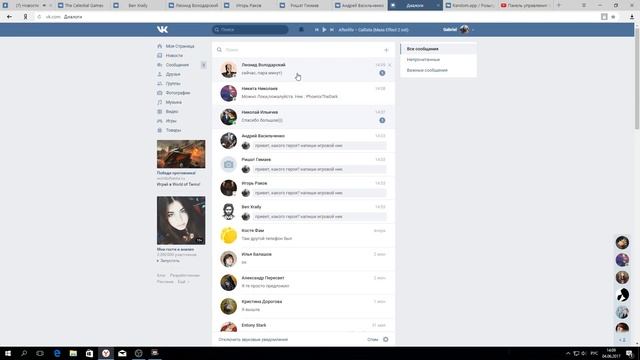Select Все сообщения filter tab

click(x=438, y=49)
